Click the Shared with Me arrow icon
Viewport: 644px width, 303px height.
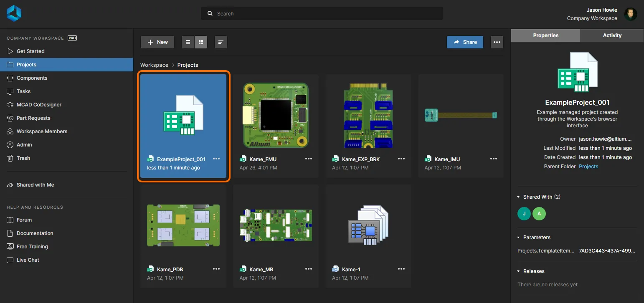tap(10, 185)
